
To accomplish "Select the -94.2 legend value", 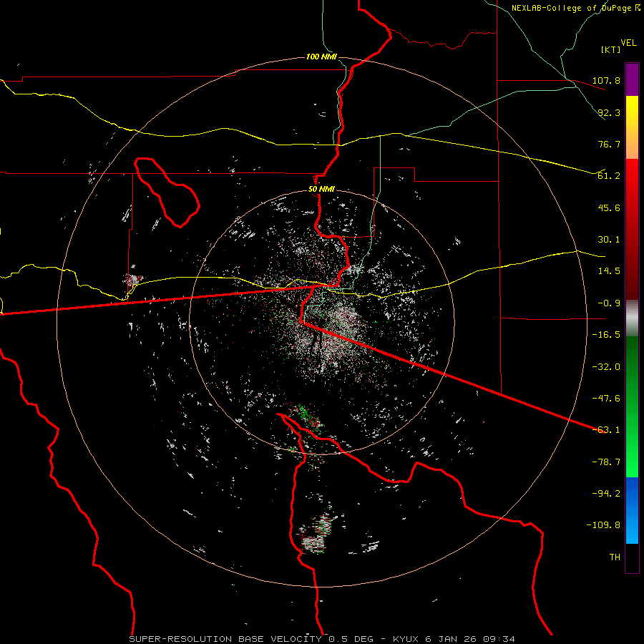I will 606,494.
